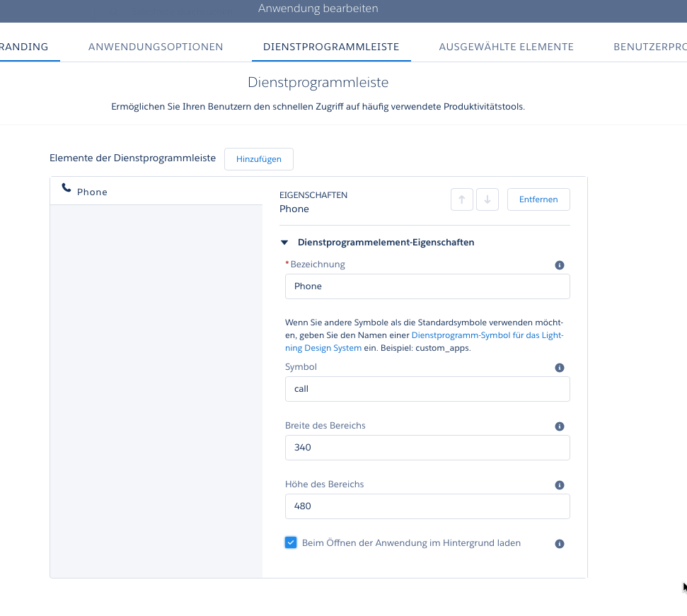Click info icon beside background loading option
Screen dimensions: 687x616
click(560, 543)
